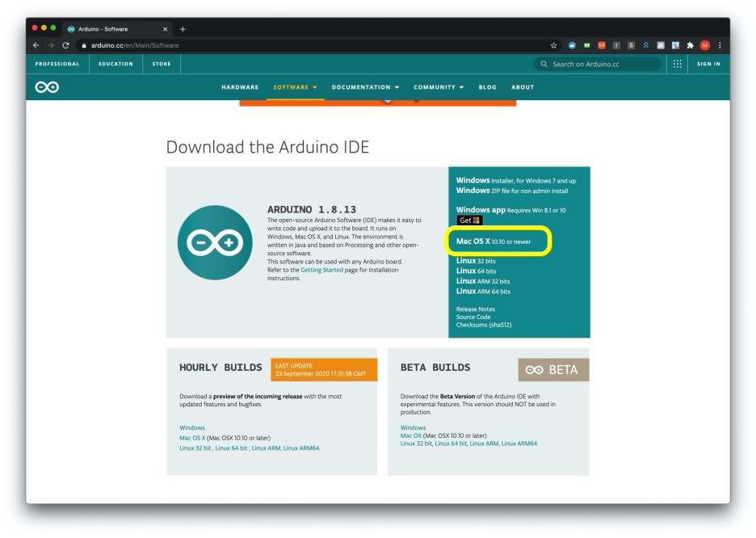Open the Getting Started page link
This screenshot has height=538, width=756.
pos(321,270)
